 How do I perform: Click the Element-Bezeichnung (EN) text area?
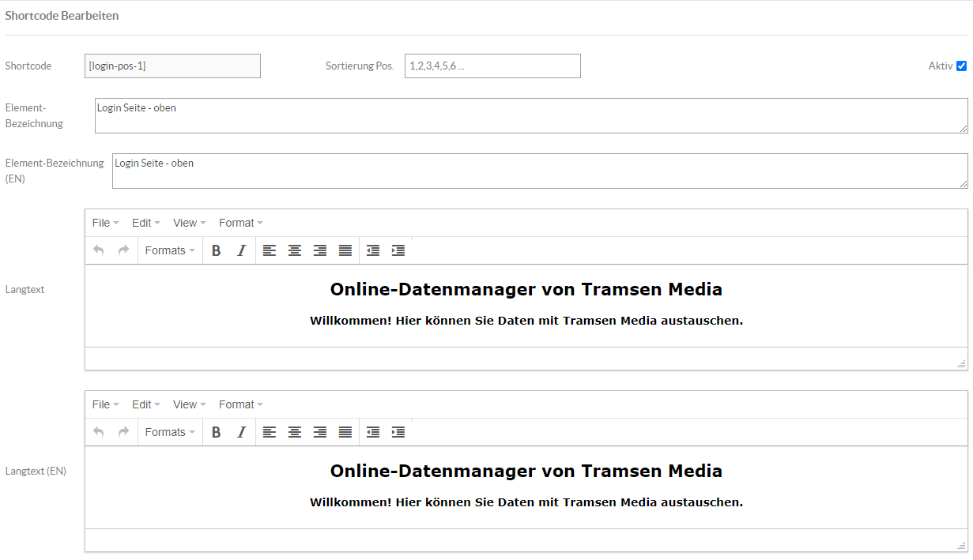(x=539, y=171)
